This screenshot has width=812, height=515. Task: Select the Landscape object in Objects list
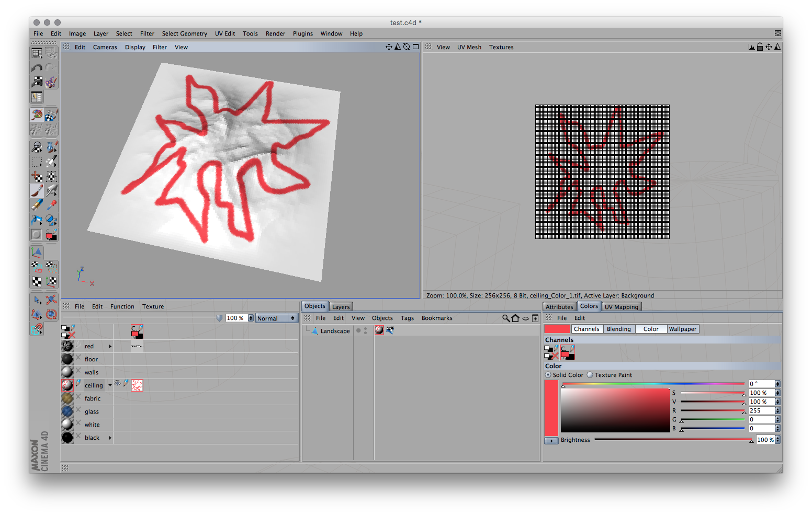coord(335,331)
